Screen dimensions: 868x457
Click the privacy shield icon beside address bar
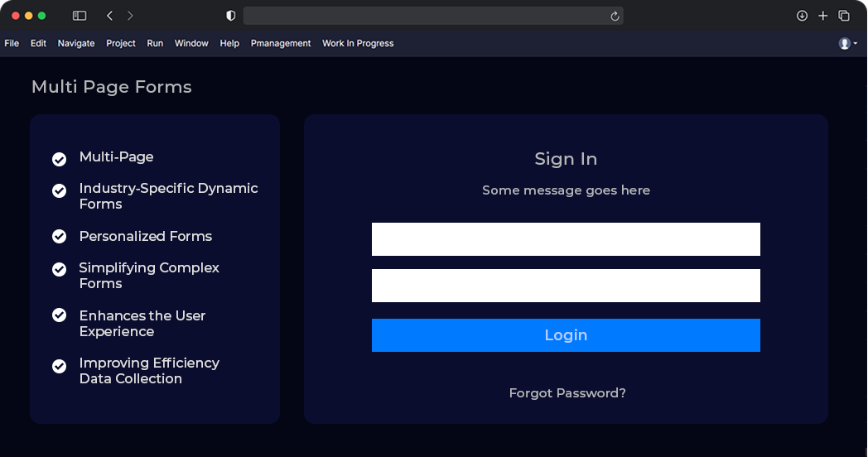[231, 16]
